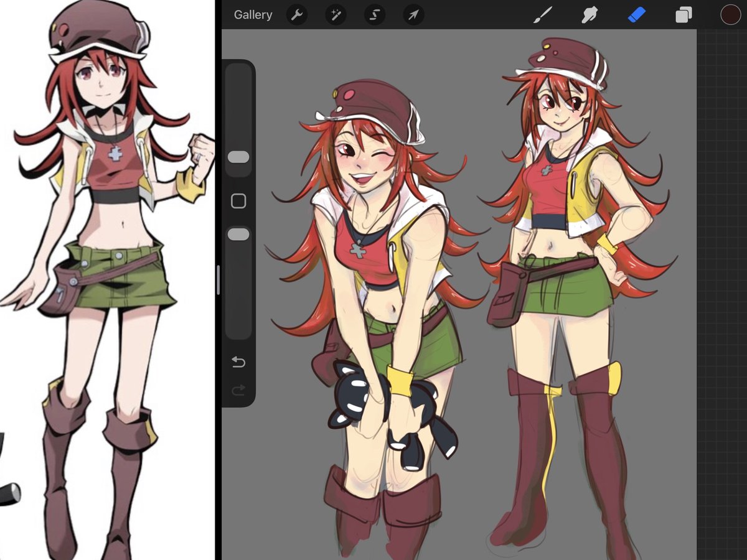Select the Selection S-ribbon tool
The image size is (747, 560).
[374, 15]
